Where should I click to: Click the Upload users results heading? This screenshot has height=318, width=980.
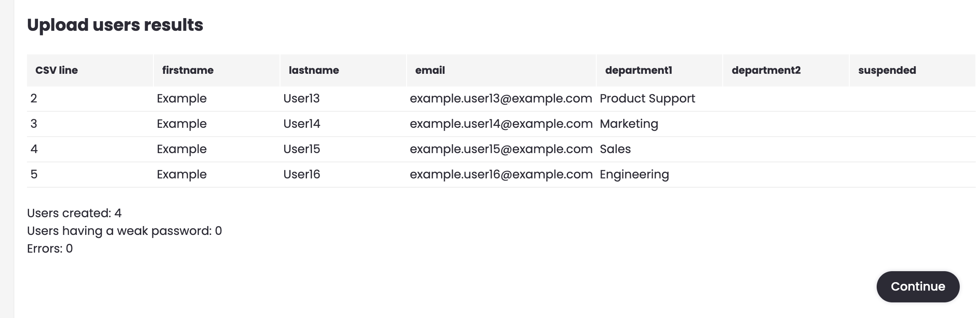[115, 25]
